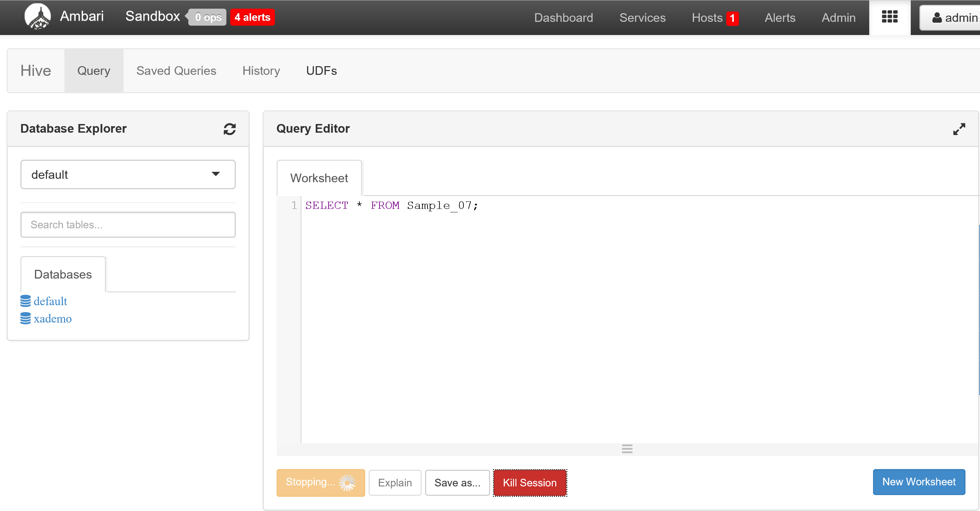Select the Worksheet tab

(319, 177)
